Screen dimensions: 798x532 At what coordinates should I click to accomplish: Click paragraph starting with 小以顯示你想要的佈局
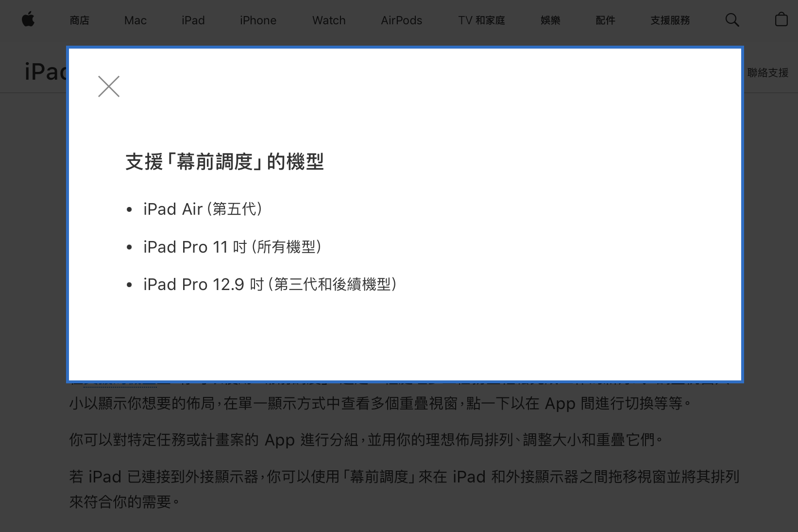[x=381, y=403]
